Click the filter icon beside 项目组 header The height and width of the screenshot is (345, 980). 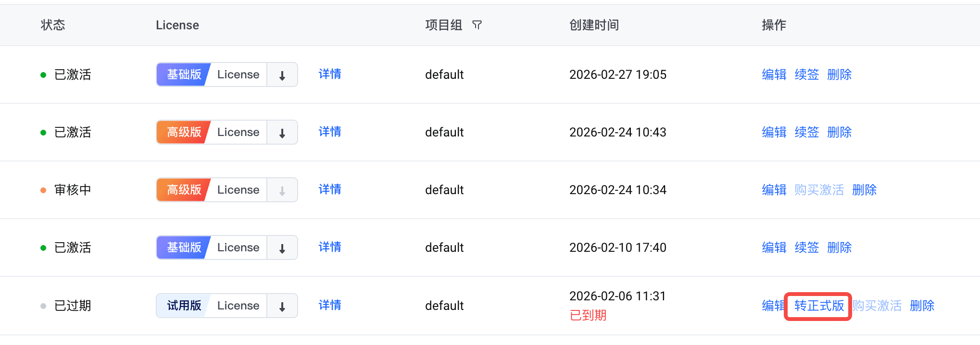tap(477, 25)
